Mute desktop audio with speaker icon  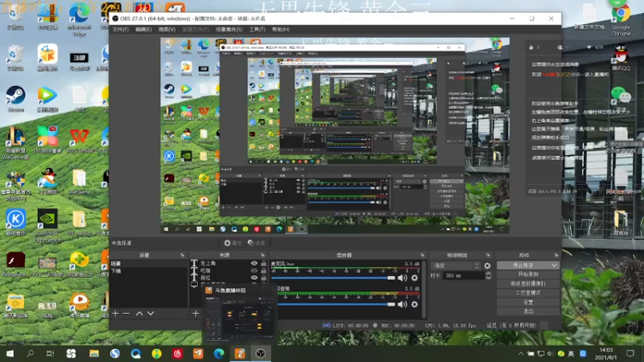pyautogui.click(x=402, y=304)
